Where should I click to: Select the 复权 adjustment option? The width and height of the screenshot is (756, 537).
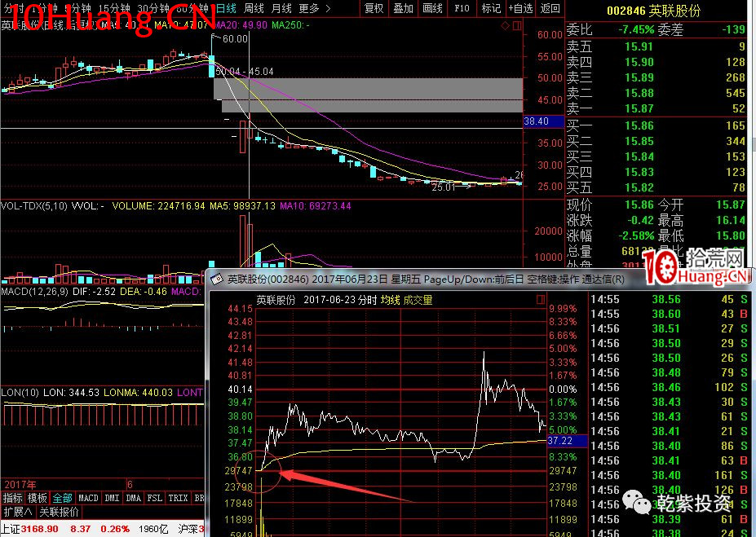pos(374,8)
